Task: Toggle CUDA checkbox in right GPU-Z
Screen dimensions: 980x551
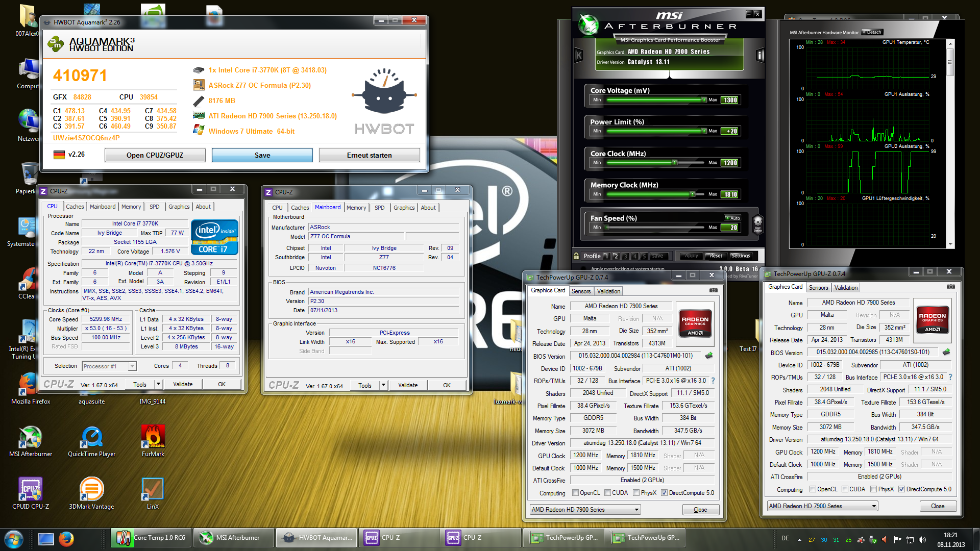Action: pyautogui.click(x=845, y=489)
